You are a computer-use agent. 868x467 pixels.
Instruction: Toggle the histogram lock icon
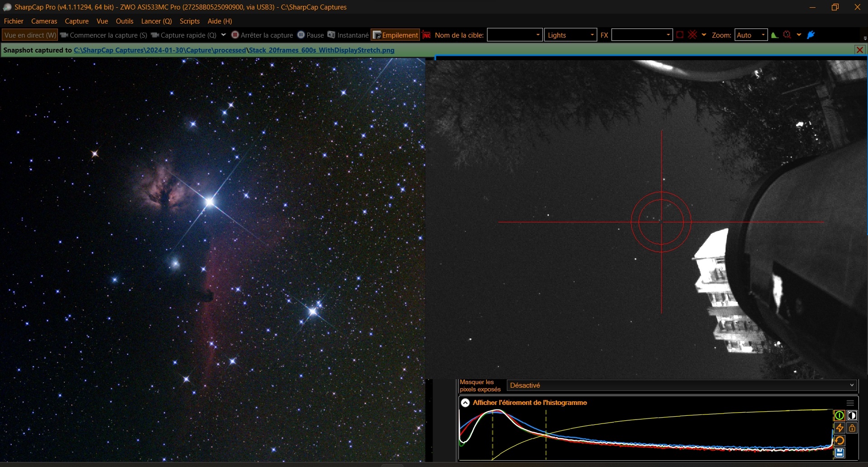(x=852, y=428)
